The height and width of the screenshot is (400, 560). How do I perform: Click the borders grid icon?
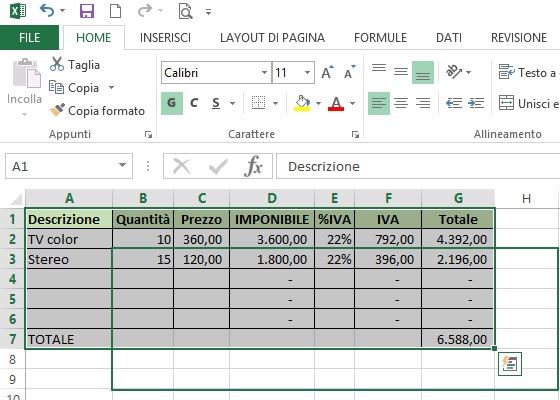[x=258, y=103]
